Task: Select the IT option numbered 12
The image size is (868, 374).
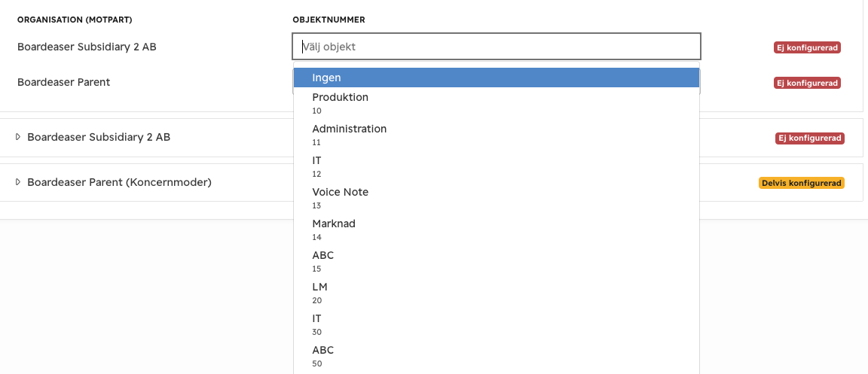Action: click(497, 166)
